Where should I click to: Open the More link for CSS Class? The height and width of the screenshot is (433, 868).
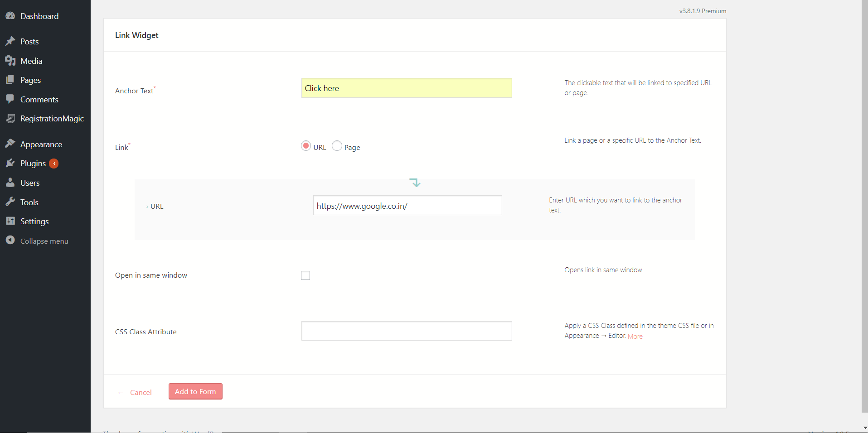635,336
